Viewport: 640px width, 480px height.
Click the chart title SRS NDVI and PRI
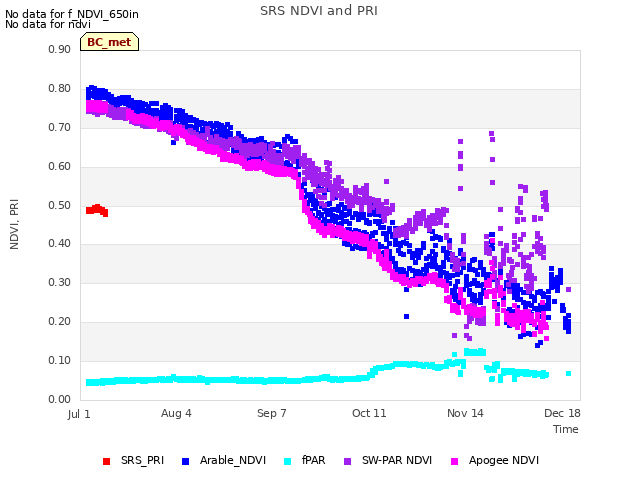pyautogui.click(x=319, y=11)
